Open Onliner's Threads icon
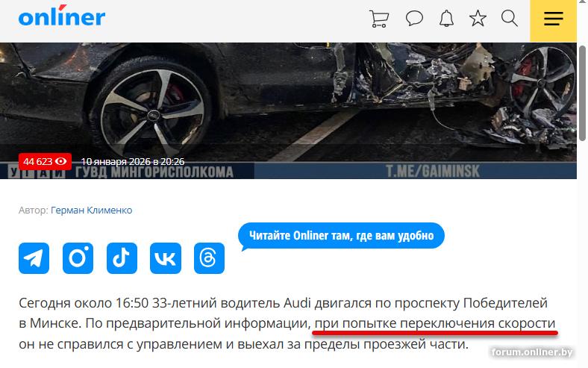This screenshot has width=588, height=368. tap(209, 258)
